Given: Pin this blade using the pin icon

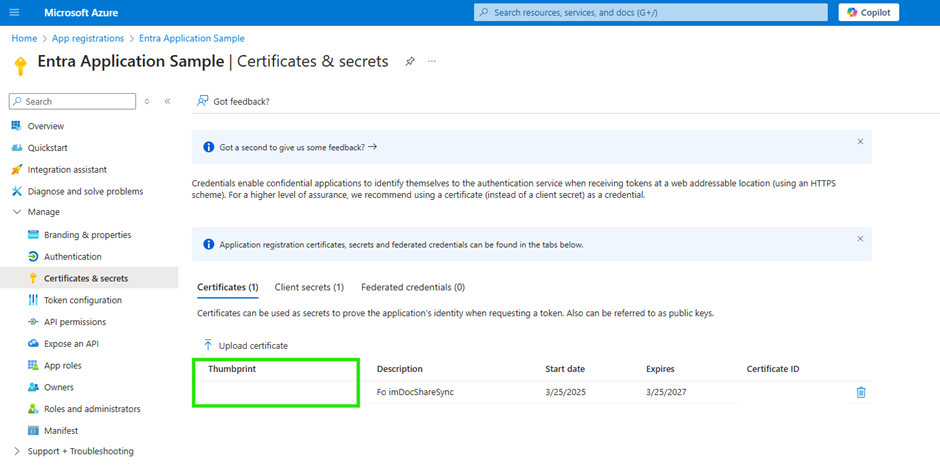Looking at the screenshot, I should pyautogui.click(x=410, y=61).
